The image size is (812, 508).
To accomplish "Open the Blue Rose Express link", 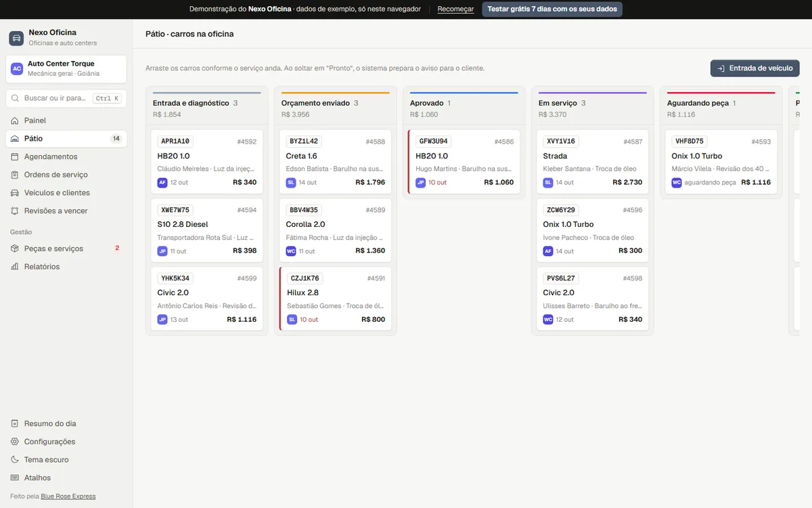I will pyautogui.click(x=68, y=496).
